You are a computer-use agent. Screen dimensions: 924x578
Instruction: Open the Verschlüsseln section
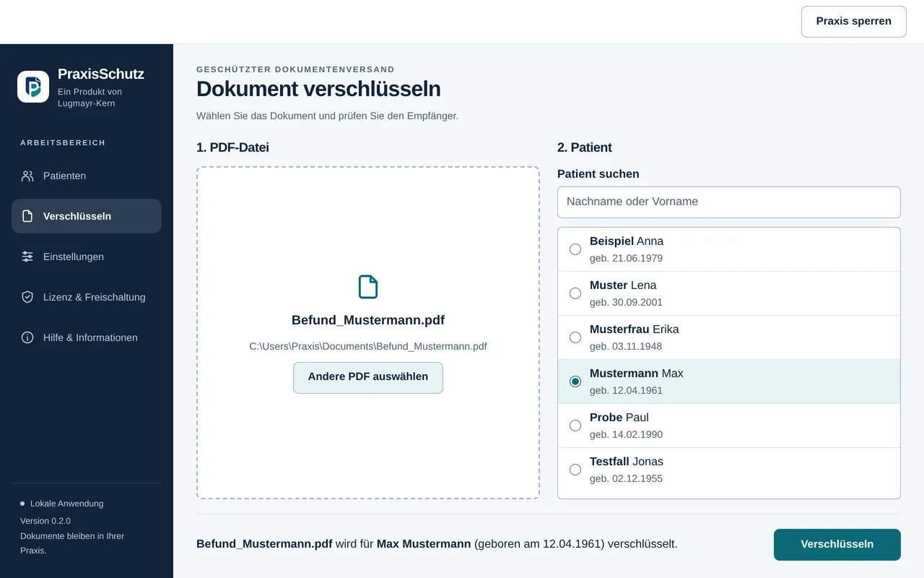tap(87, 216)
